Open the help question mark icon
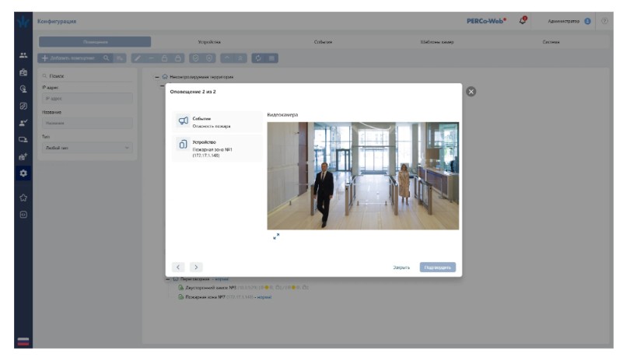 [x=604, y=21]
